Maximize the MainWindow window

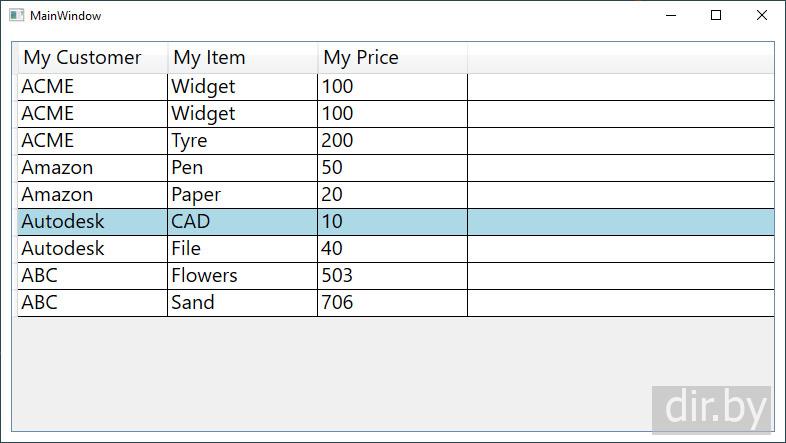(x=716, y=15)
